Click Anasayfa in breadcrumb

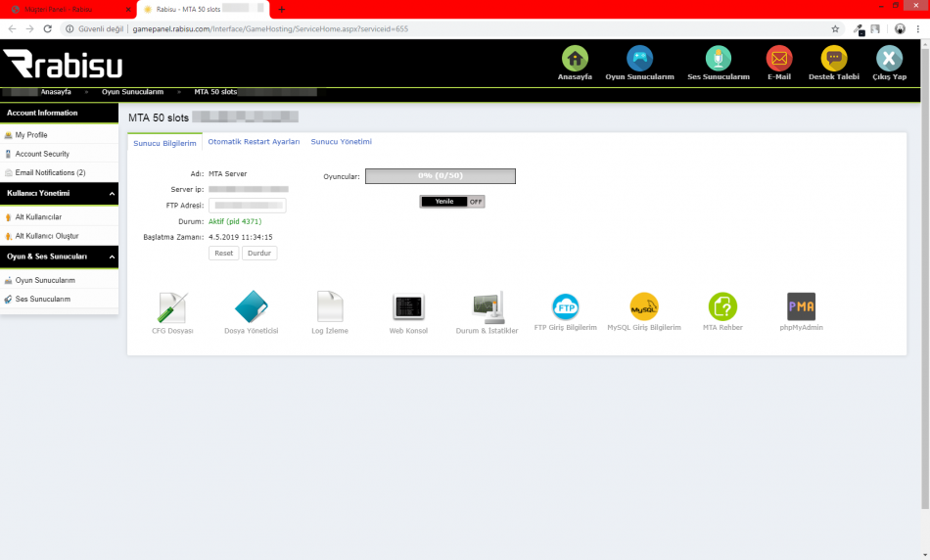tap(56, 92)
